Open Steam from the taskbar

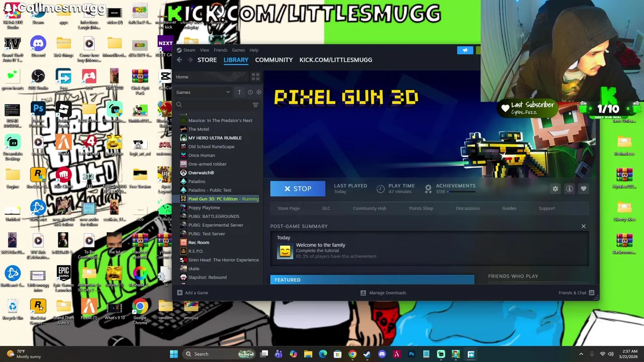click(x=367, y=354)
